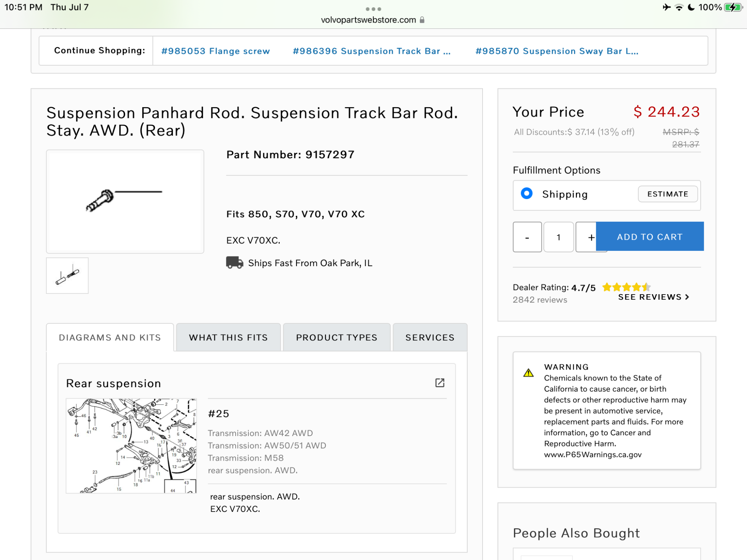747x560 pixels.
Task: Tap the battery status icon
Action: [x=733, y=7]
